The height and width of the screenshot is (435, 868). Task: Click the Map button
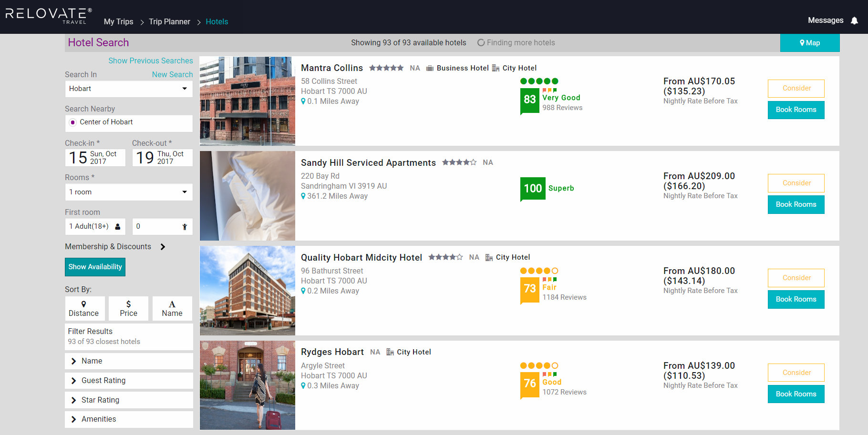coord(810,43)
